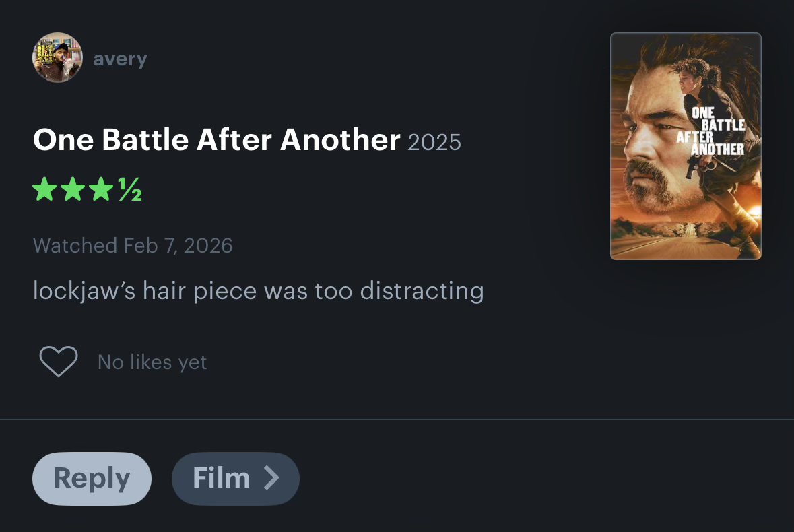Screen dimensions: 794x532
Task: Like the review with the heart icon
Action: (x=59, y=362)
